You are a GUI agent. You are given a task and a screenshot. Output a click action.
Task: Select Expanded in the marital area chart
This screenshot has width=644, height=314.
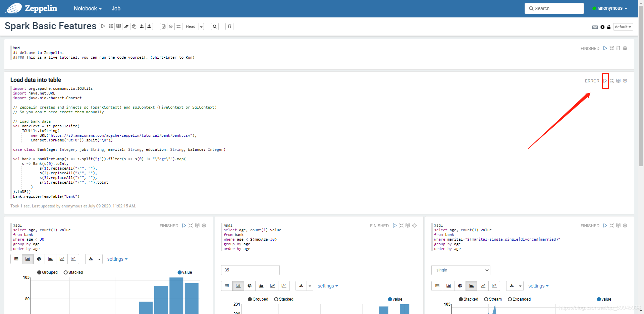pyautogui.click(x=519, y=299)
